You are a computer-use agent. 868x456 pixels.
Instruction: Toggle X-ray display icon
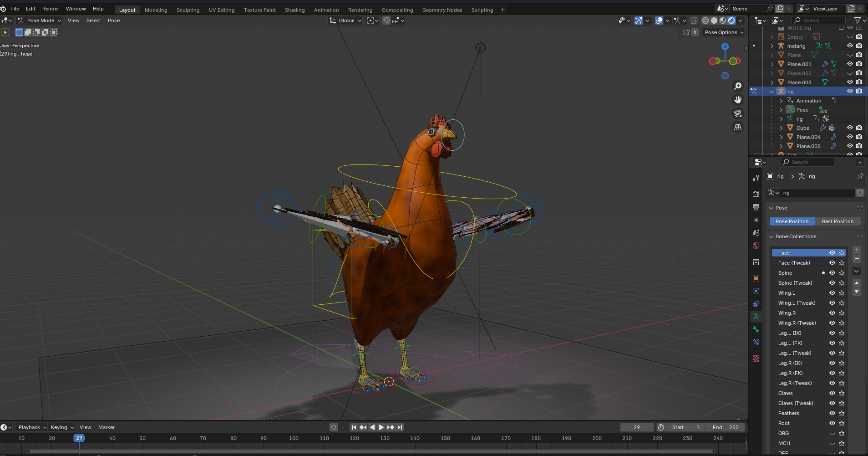point(694,20)
